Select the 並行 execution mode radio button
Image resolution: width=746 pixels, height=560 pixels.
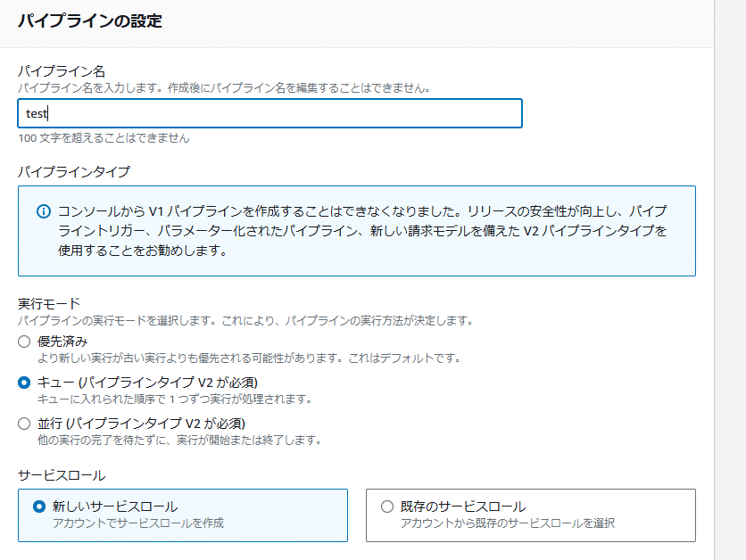(x=24, y=424)
